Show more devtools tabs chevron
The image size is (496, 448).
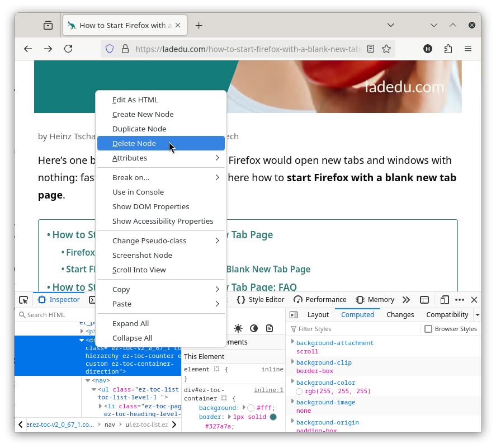pos(406,300)
